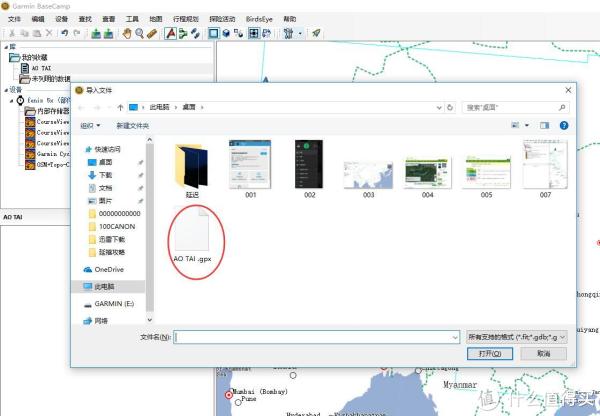
Task: Click the activity profile tools icon
Action: pos(289,33)
